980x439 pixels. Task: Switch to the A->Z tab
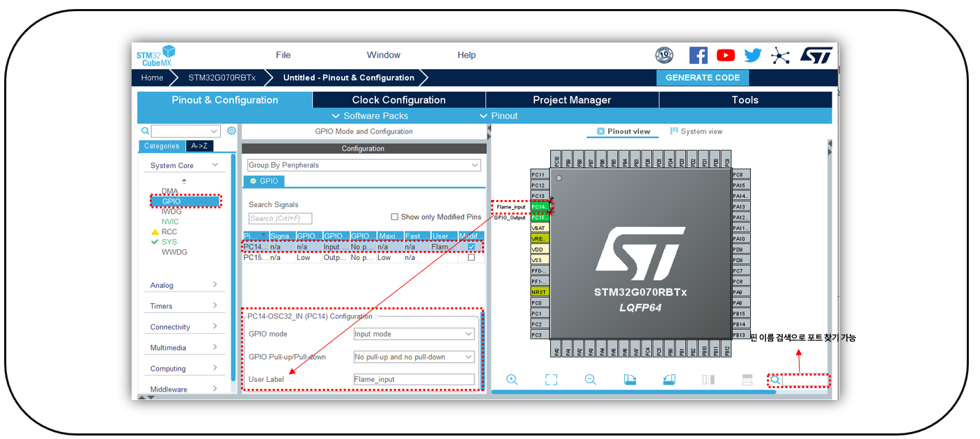point(199,146)
